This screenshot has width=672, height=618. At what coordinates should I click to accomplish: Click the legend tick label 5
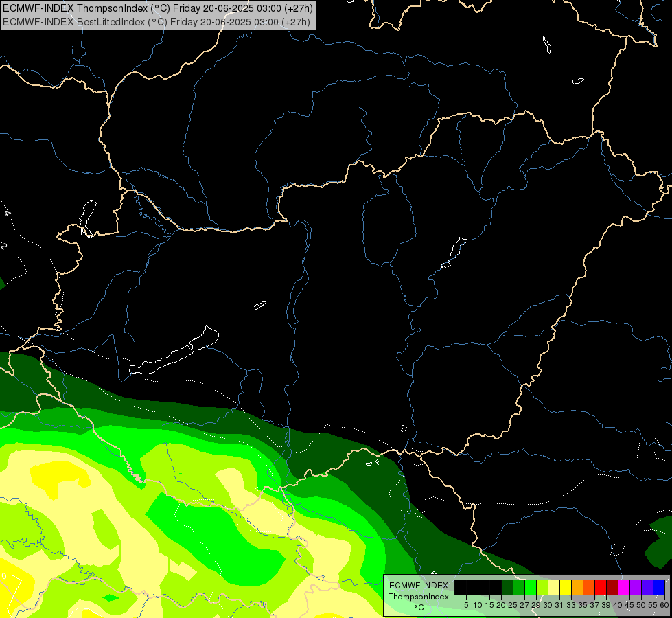pos(466,605)
